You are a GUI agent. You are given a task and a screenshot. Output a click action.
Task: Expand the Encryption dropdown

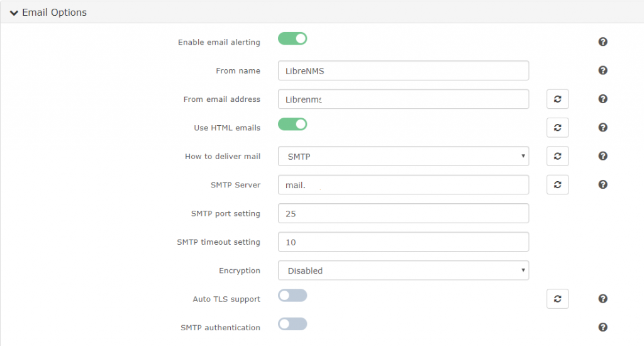tap(403, 271)
